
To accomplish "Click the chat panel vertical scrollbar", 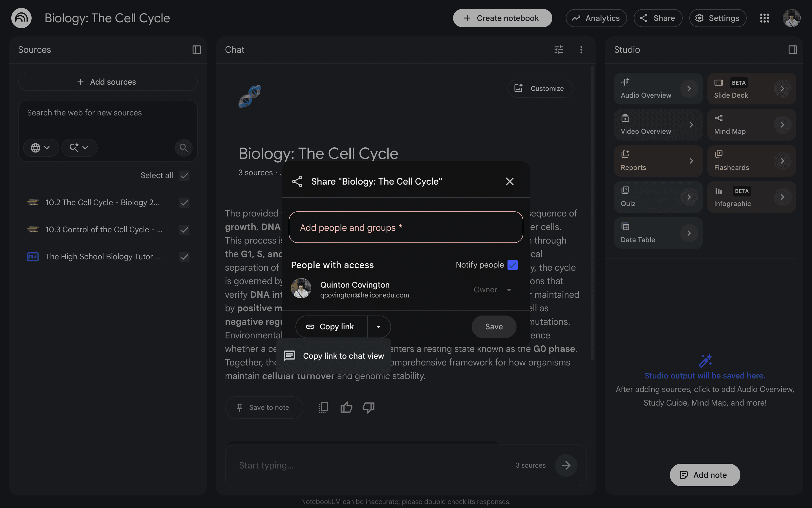I will tap(592, 213).
